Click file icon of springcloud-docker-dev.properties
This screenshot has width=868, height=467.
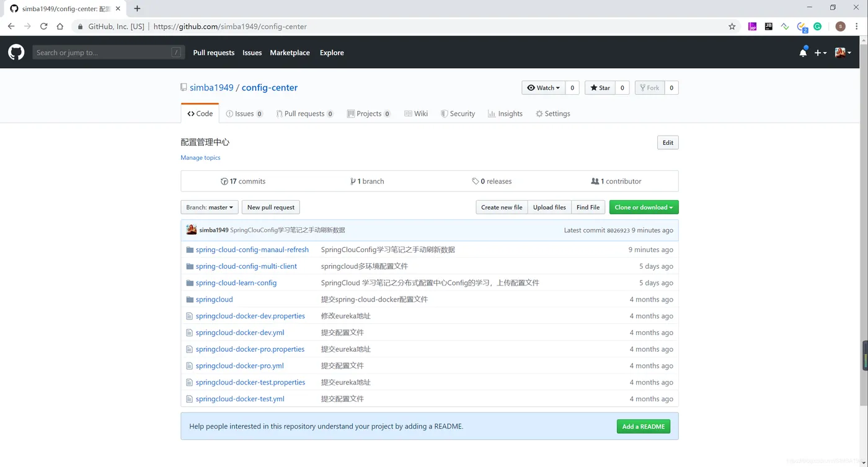pos(190,316)
